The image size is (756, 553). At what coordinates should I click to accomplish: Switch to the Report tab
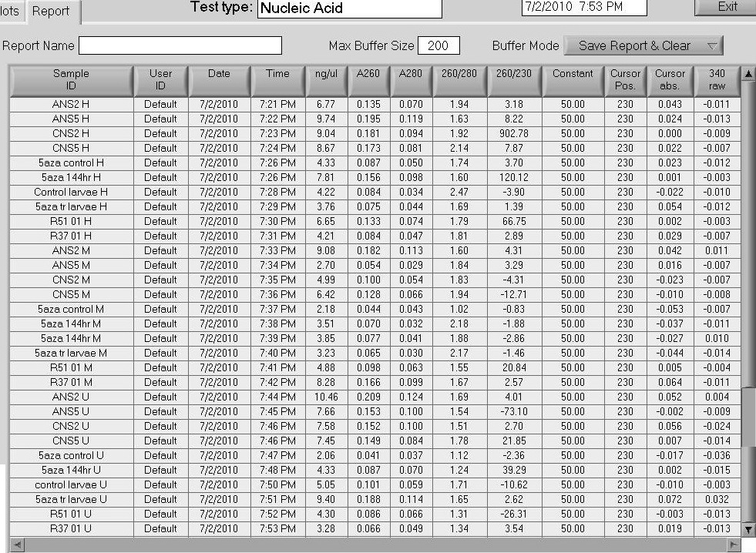tap(51, 12)
